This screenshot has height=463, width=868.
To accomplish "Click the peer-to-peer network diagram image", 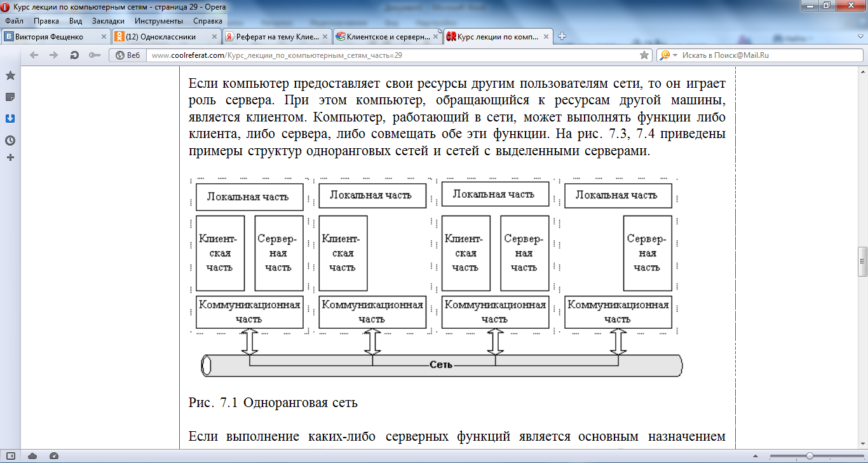I will 436,277.
